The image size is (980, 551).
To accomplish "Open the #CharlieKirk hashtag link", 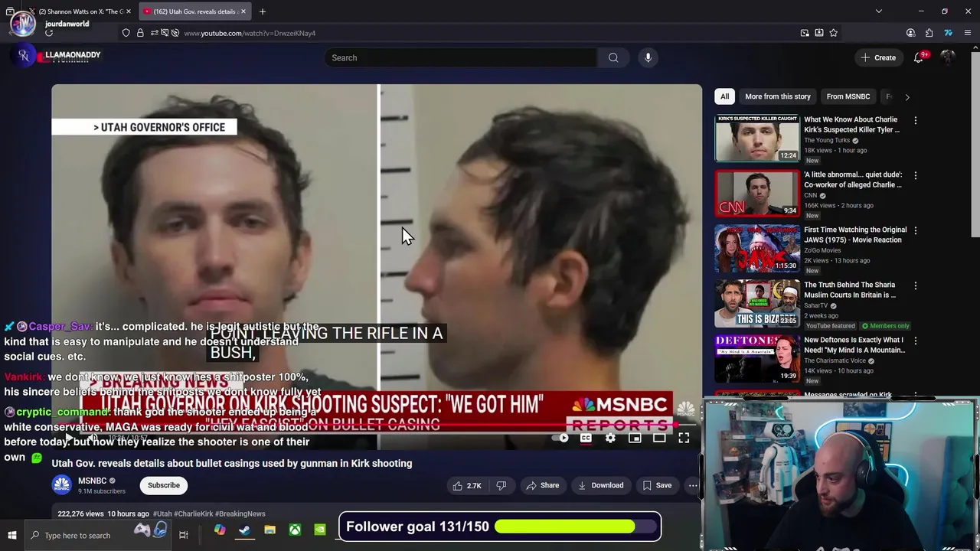I will click(x=194, y=514).
